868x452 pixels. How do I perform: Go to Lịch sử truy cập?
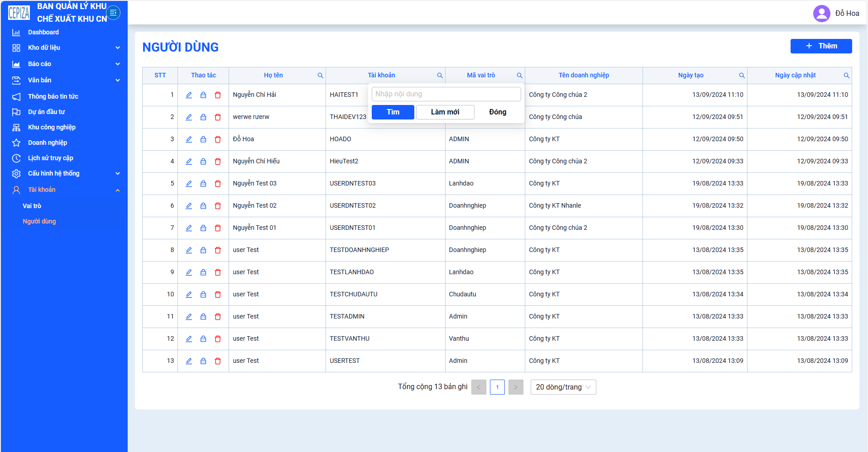pyautogui.click(x=50, y=158)
